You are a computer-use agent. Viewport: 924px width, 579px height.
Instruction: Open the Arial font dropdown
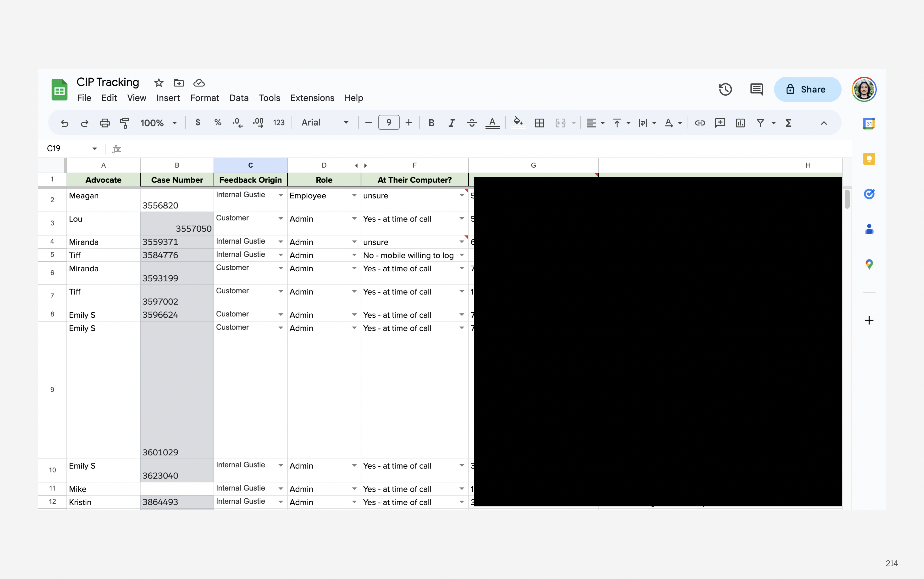coord(325,123)
